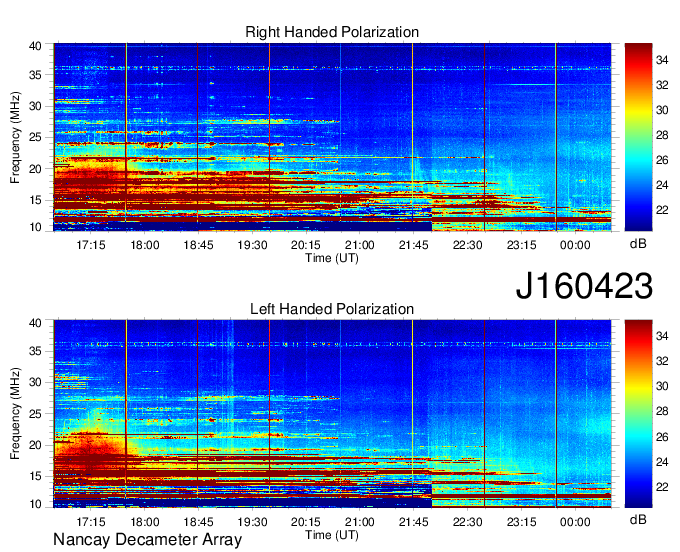Click the Right Handed Polarization title
Viewport: 680px width, 552px height.
click(332, 32)
